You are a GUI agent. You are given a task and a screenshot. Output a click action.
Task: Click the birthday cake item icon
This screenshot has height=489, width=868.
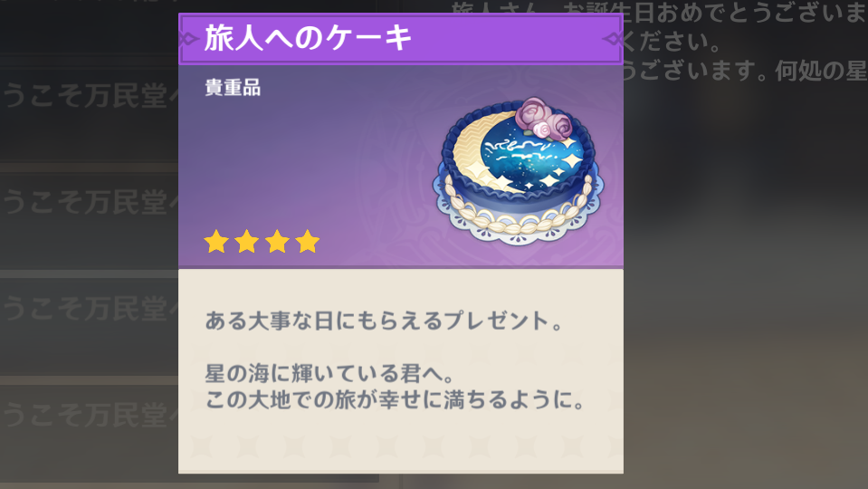(x=518, y=171)
